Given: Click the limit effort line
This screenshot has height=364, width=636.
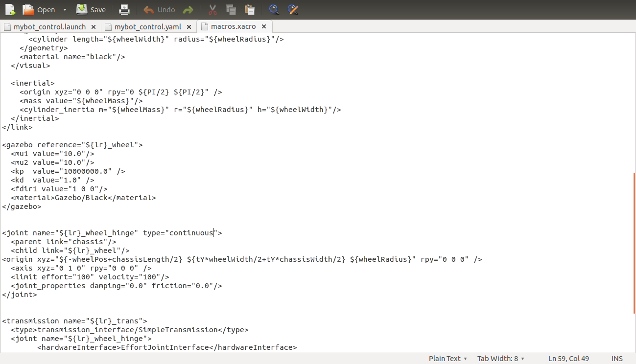Looking at the screenshot, I should (90, 277).
